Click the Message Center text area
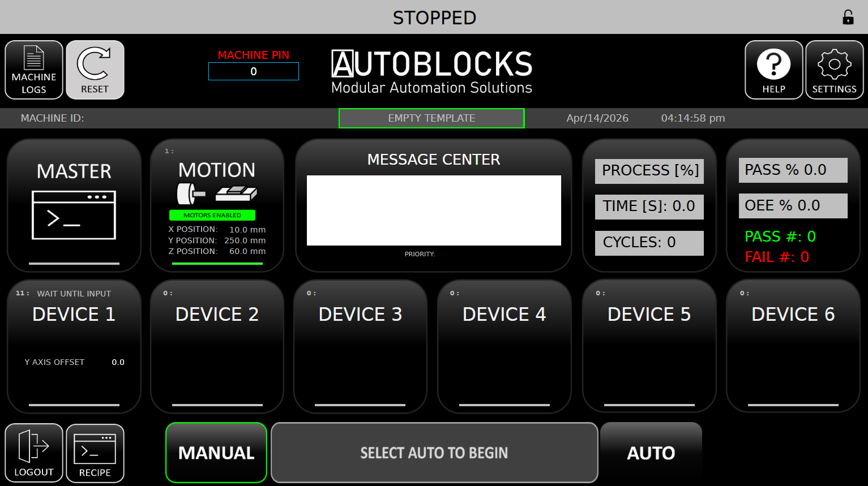Screen dimensions: 868x486 [434, 210]
